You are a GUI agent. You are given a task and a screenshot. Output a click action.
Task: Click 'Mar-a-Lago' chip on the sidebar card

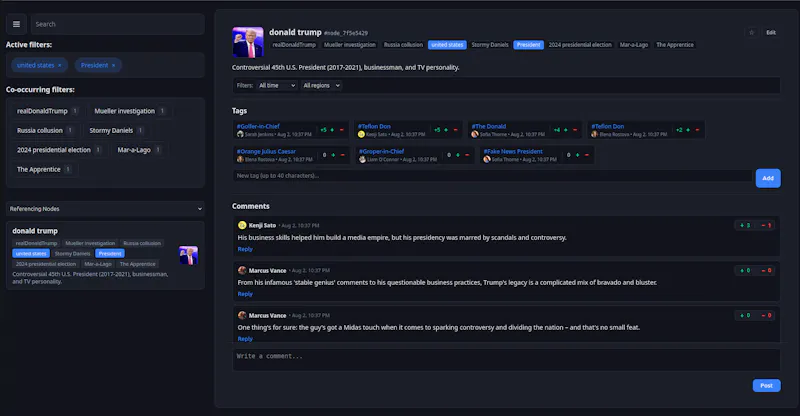[98, 264]
